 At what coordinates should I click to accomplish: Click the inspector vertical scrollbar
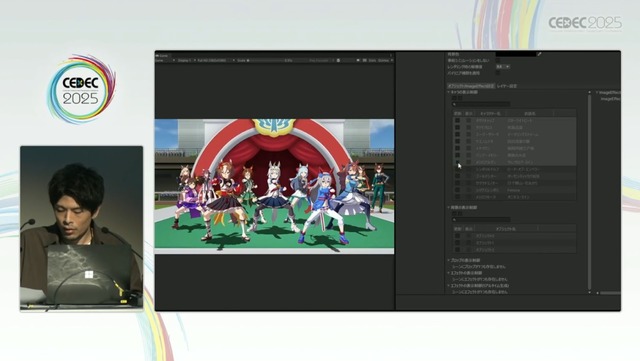pos(589,192)
